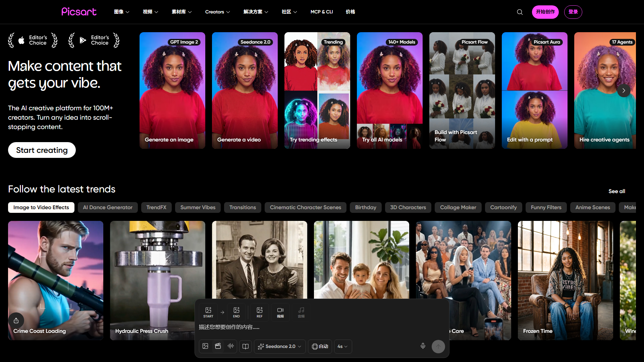This screenshot has height=362, width=644.
Task: Select the Anime Scenes tab
Action: click(x=593, y=207)
